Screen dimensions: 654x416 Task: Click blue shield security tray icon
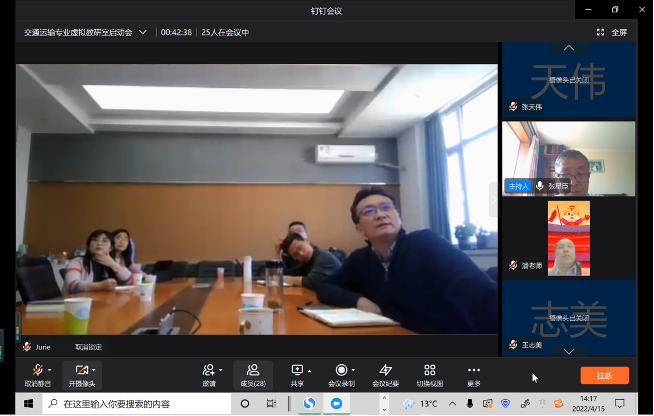pyautogui.click(x=506, y=403)
